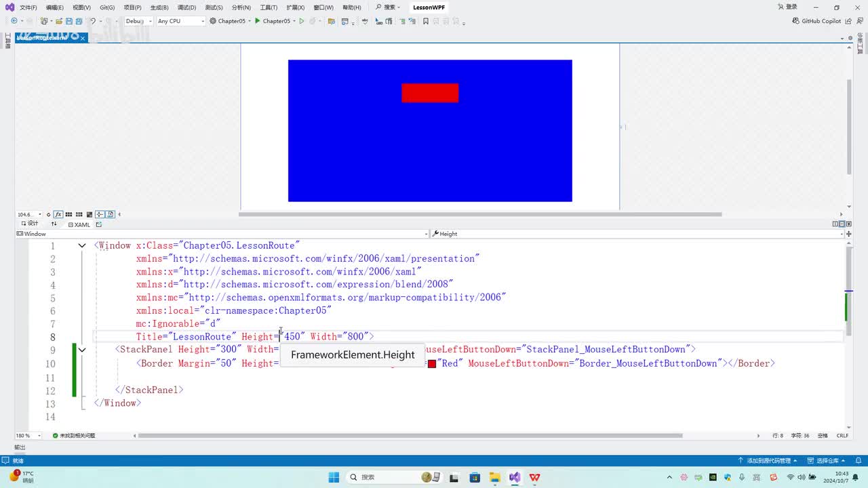Click the horizontal split pane icon
The image size is (868, 488).
[x=842, y=224]
